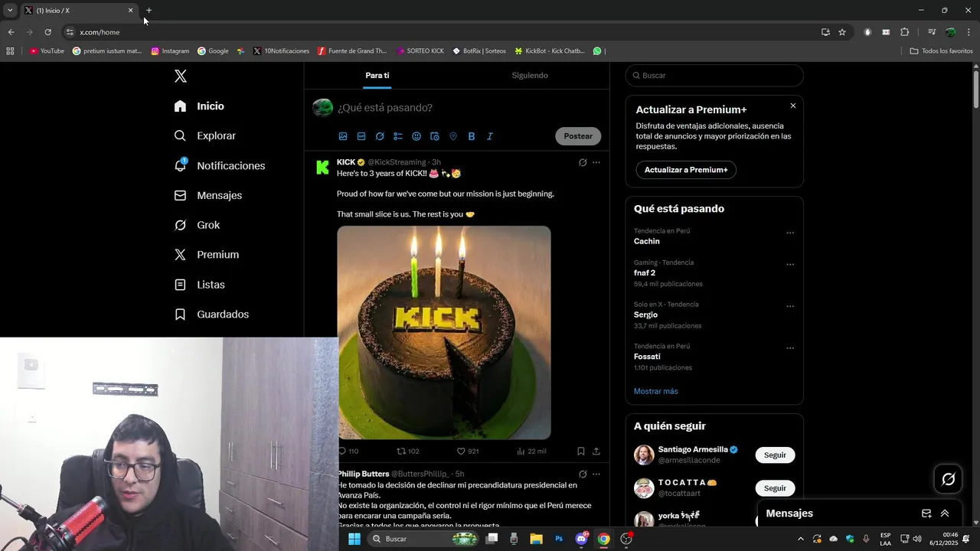Like the KICK post with 921 likes

(x=467, y=452)
